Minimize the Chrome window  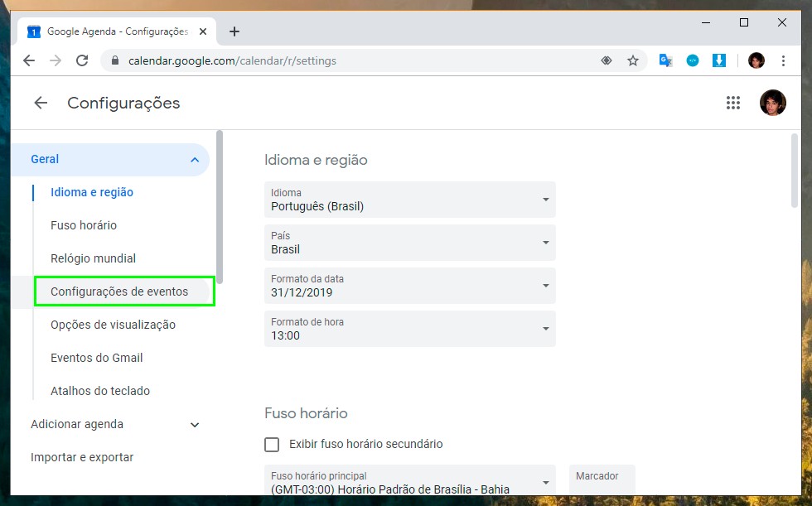click(x=705, y=22)
